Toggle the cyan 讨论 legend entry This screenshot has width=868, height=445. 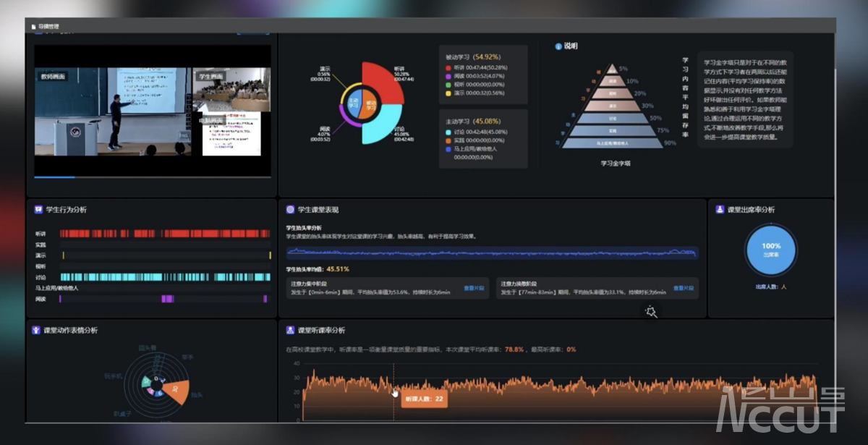pos(448,132)
